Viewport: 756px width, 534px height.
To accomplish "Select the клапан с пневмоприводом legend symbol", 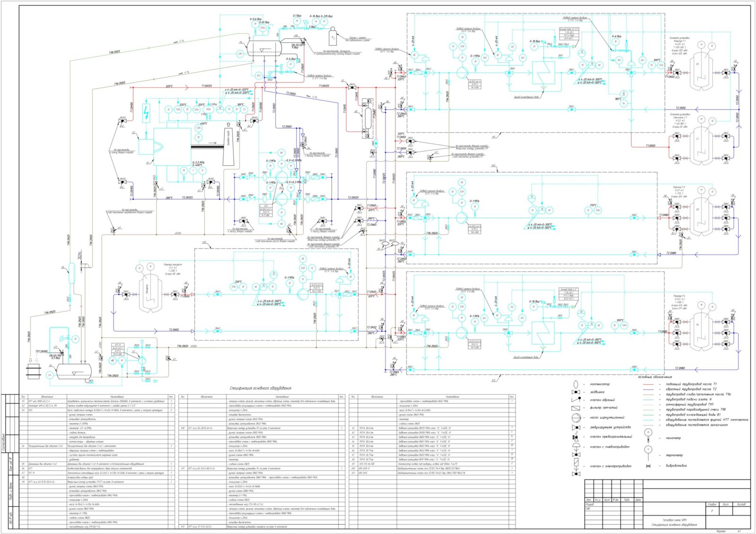I will 576,450.
